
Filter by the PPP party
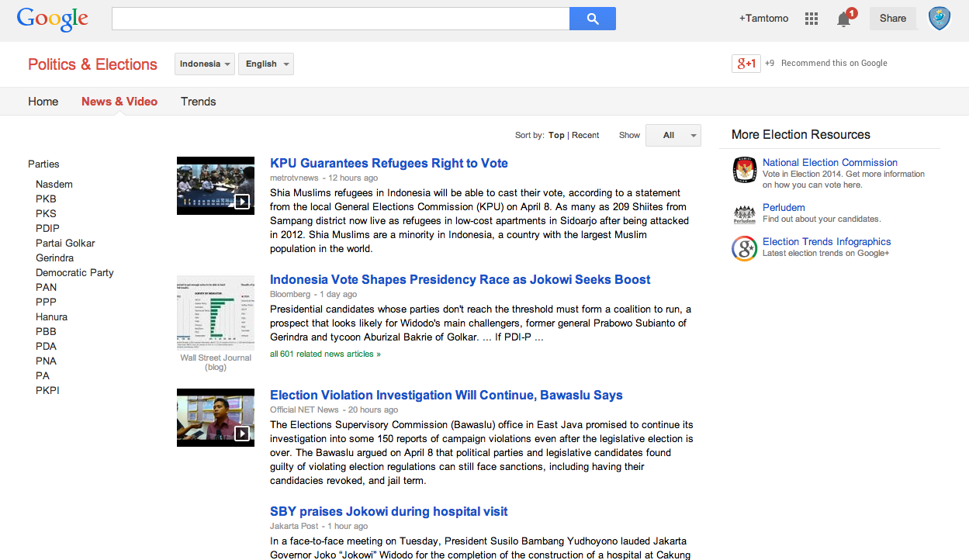[46, 302]
